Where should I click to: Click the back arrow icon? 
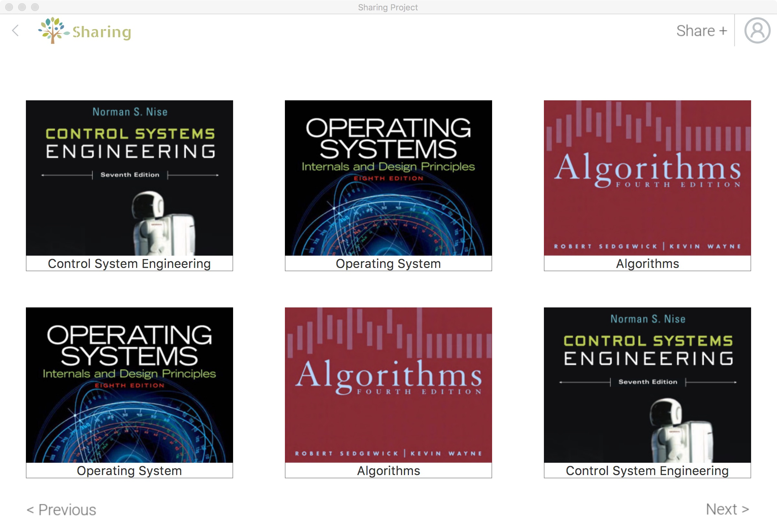16,30
